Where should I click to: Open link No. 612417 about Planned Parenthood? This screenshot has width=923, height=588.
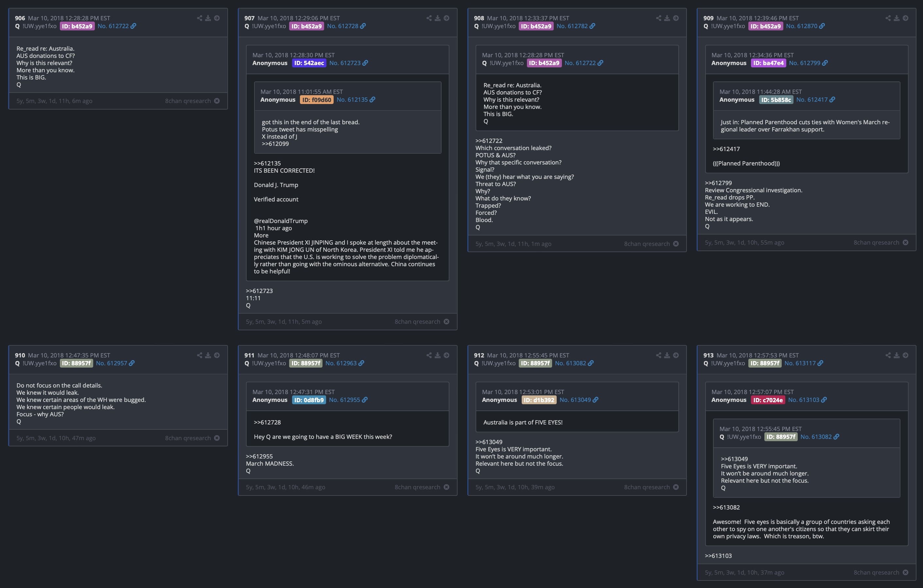click(816, 100)
